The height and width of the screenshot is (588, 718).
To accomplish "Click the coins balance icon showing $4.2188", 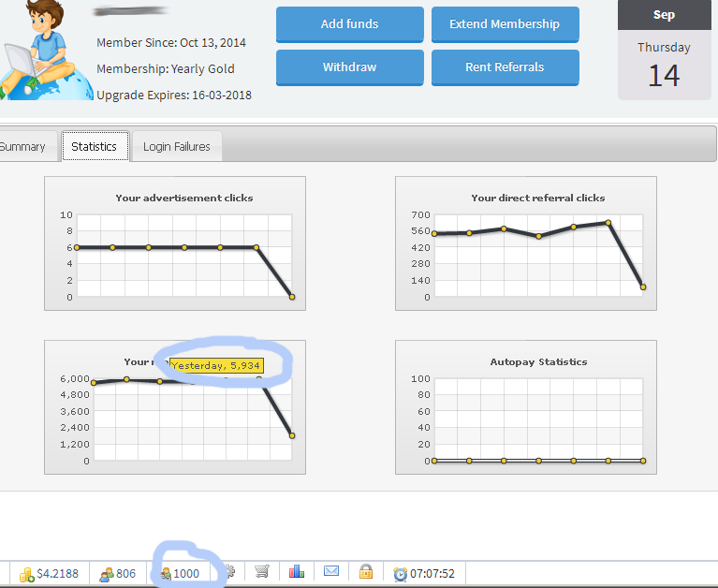I will (27, 573).
